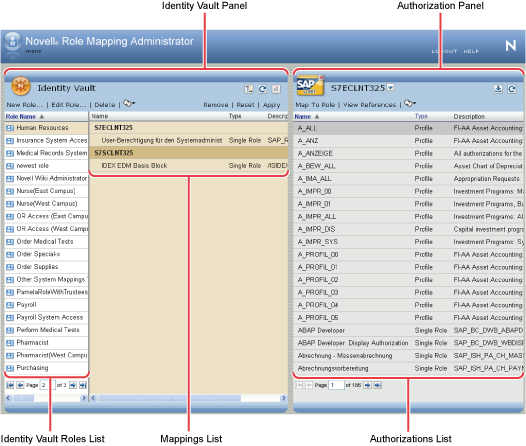Select the Payroll System Access role
The image size is (526, 446).
[x=46, y=318]
